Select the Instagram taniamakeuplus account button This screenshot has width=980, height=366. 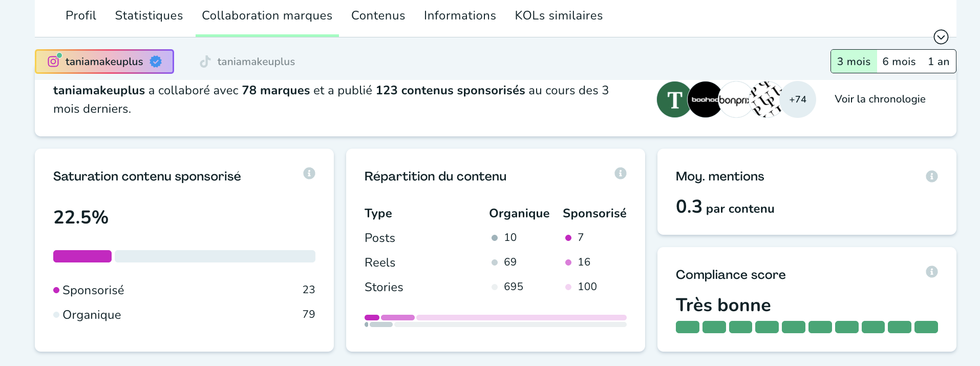[104, 62]
